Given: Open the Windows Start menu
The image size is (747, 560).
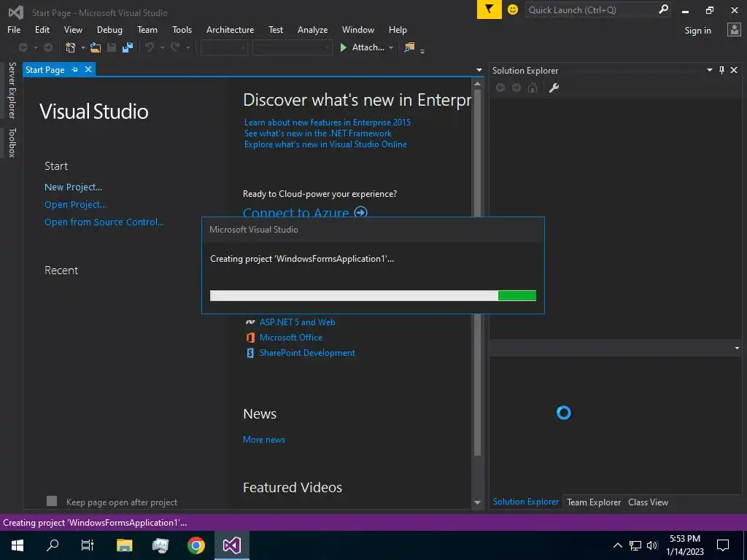Looking at the screenshot, I should [18, 545].
